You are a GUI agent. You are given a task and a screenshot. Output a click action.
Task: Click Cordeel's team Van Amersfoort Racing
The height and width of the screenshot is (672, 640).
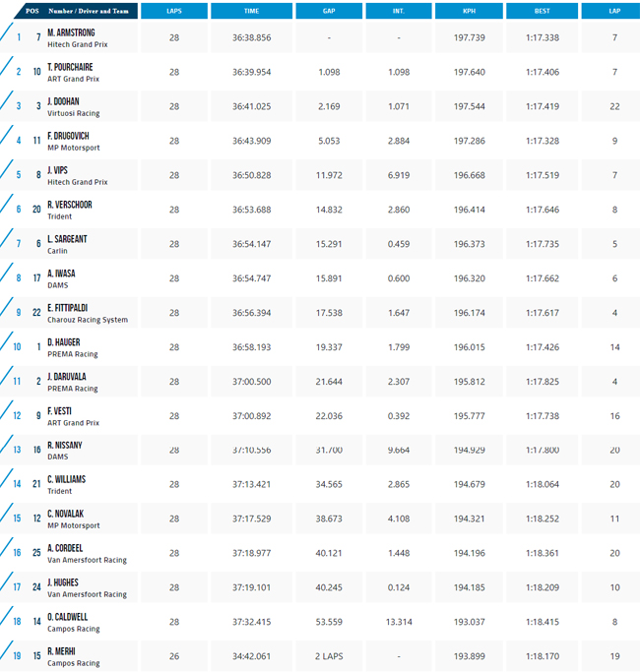87,560
